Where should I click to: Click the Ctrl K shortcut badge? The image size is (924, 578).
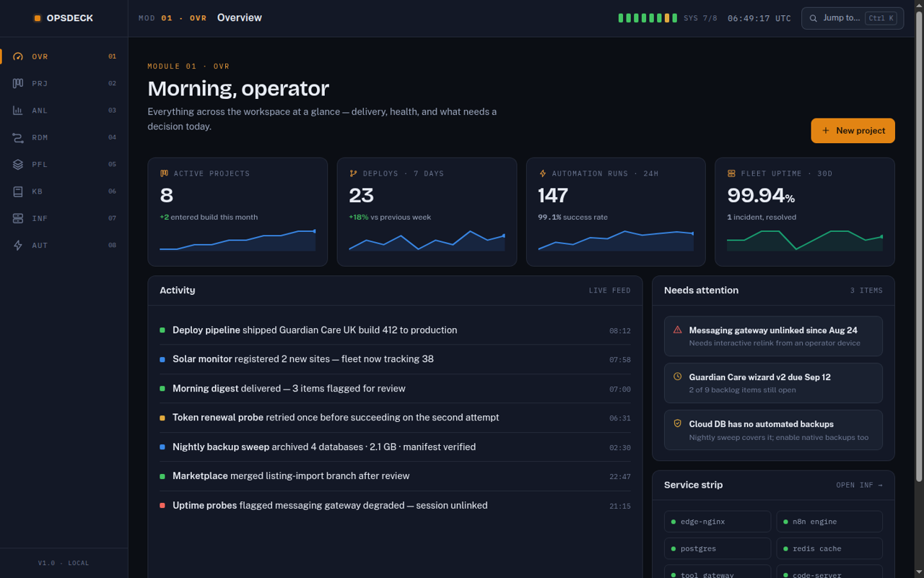coord(881,18)
